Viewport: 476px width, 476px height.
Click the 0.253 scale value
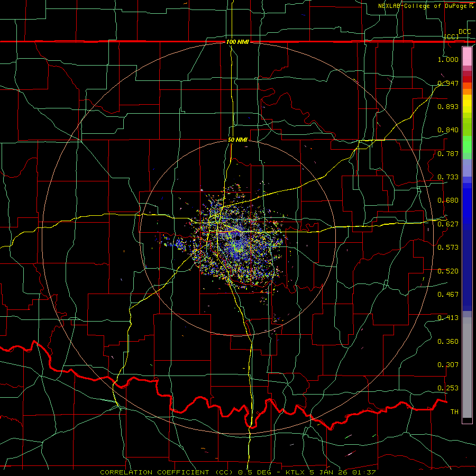[448, 388]
